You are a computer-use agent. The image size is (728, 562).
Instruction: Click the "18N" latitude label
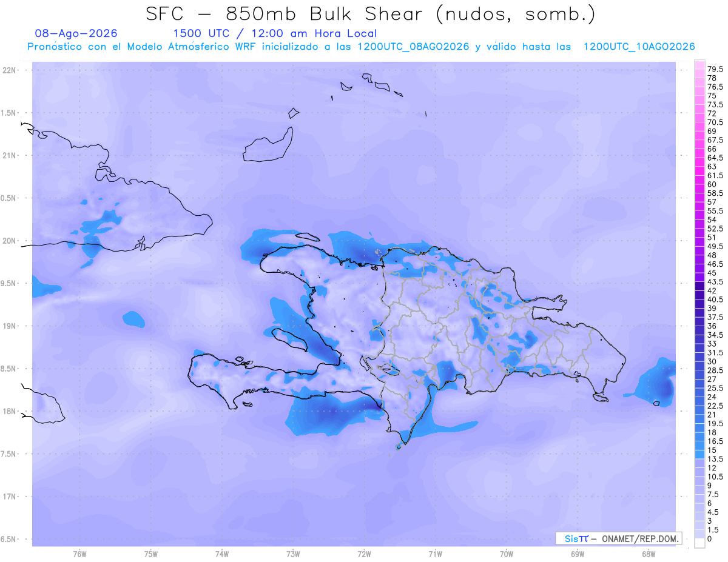pos(10,412)
